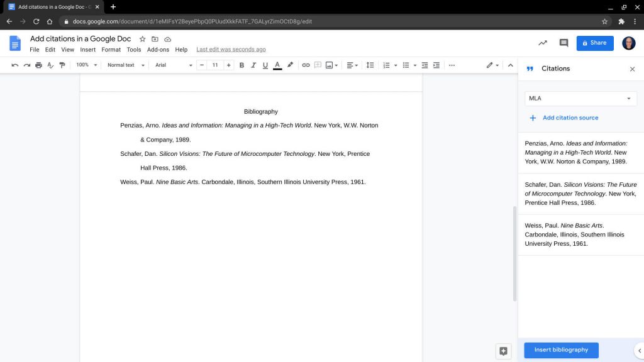The height and width of the screenshot is (362, 644).
Task: Apply italic formatting from the toolbar
Action: [253, 65]
